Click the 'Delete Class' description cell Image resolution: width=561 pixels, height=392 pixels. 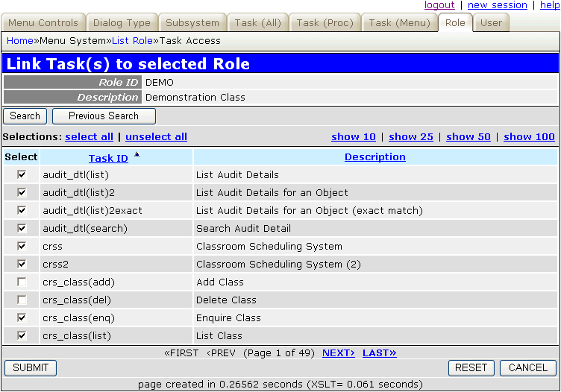375,300
